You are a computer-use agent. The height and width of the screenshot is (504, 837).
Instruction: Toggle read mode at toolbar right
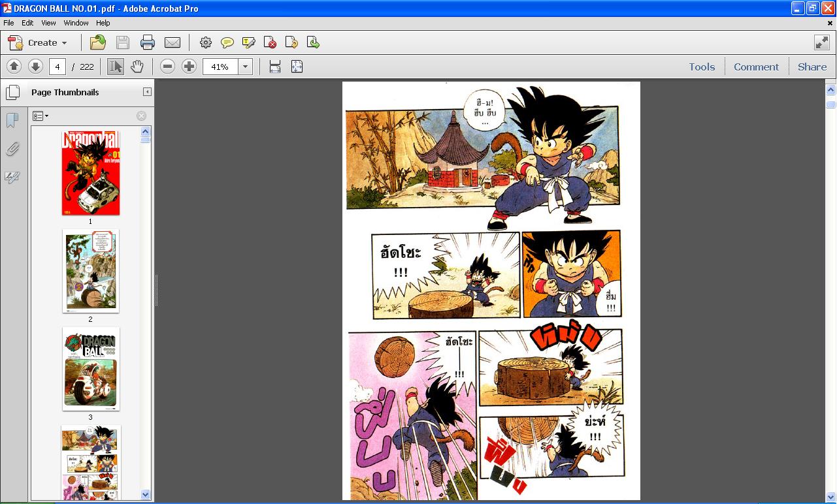822,42
